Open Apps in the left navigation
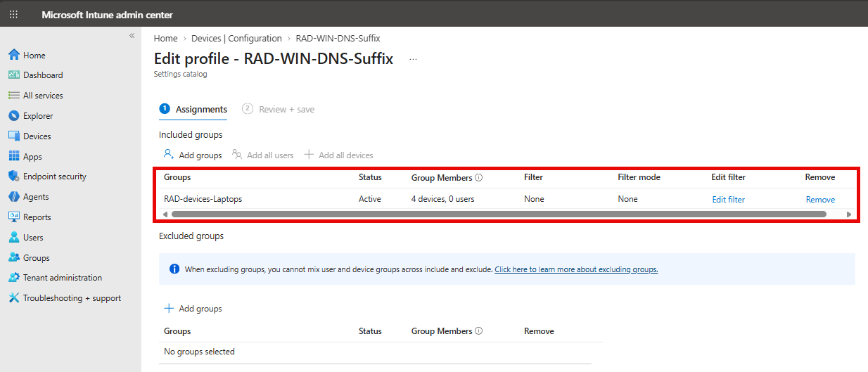This screenshot has height=372, width=868. 32,157
